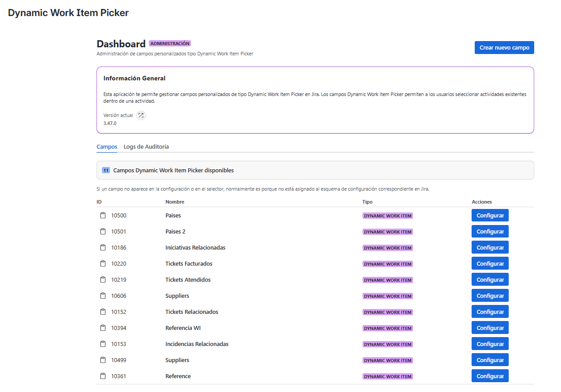Click the ADMINISTRACIÓN badge next to Dashboard

click(x=170, y=44)
